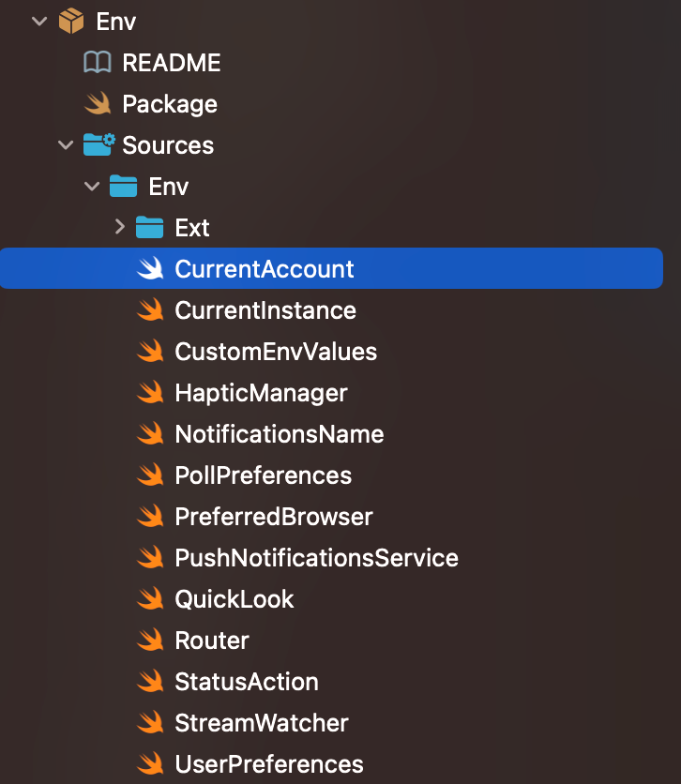Click the Package Swift file icon
681x784 pixels.
click(98, 103)
